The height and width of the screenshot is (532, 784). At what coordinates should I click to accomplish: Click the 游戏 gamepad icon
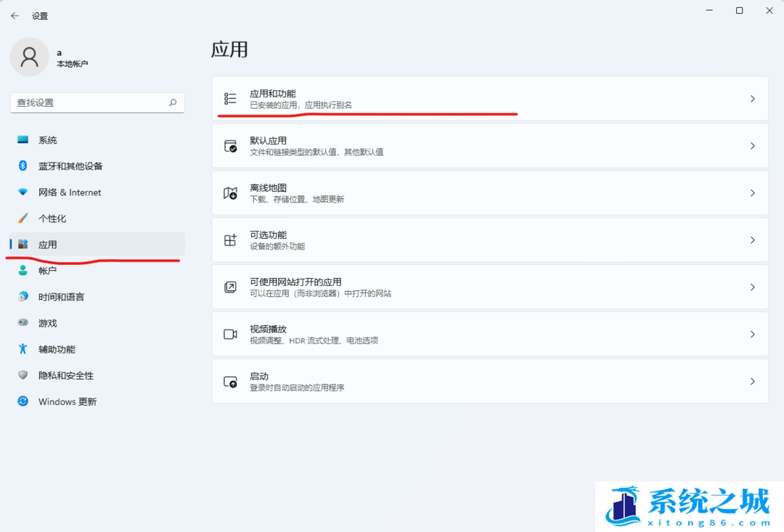(23, 322)
